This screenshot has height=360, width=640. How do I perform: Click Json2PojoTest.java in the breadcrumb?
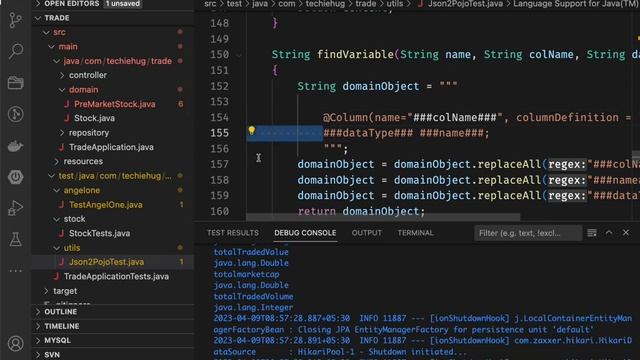[465, 4]
